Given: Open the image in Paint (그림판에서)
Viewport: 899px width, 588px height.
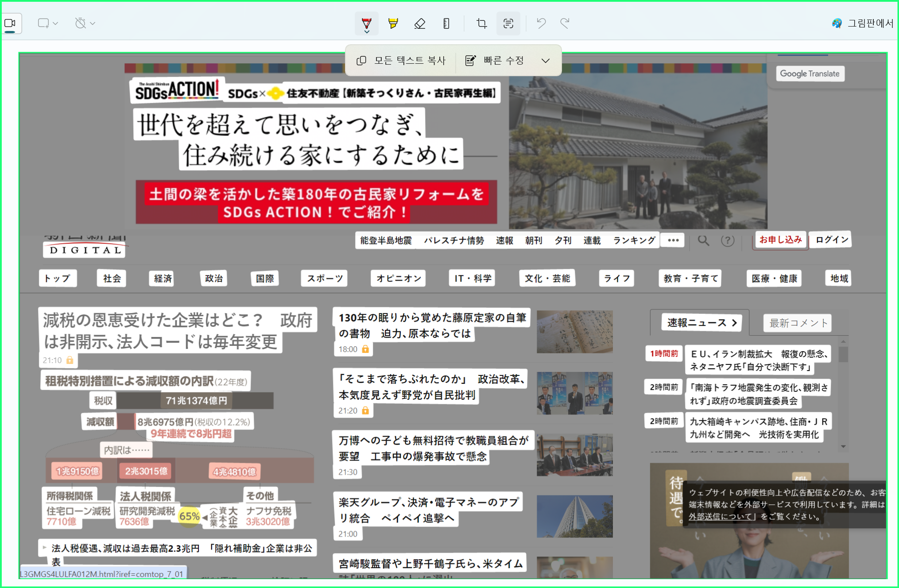Looking at the screenshot, I should pyautogui.click(x=863, y=23).
